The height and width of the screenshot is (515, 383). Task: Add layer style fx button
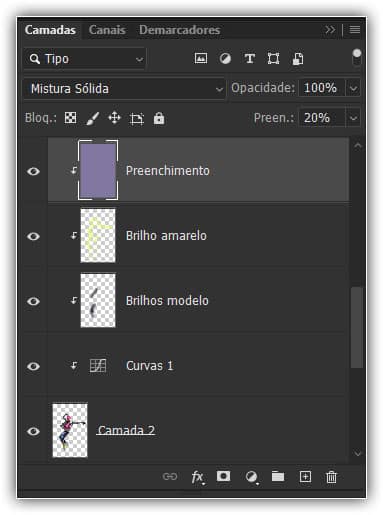pos(198,477)
